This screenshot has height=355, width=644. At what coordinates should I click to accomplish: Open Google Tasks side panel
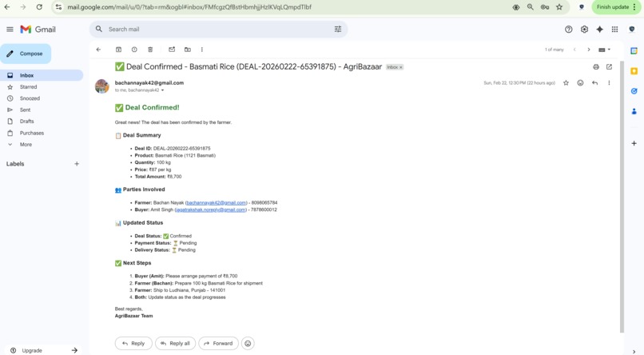coord(634,91)
